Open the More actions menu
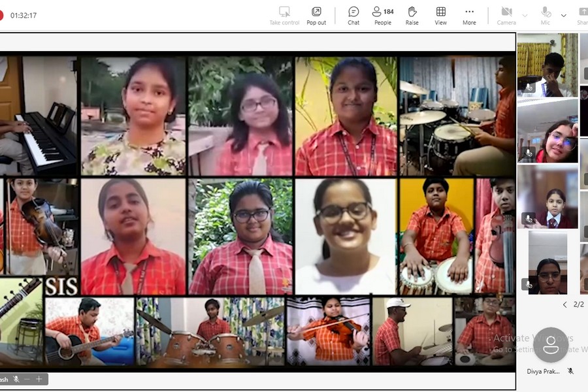This screenshot has width=588, height=392. (469, 16)
